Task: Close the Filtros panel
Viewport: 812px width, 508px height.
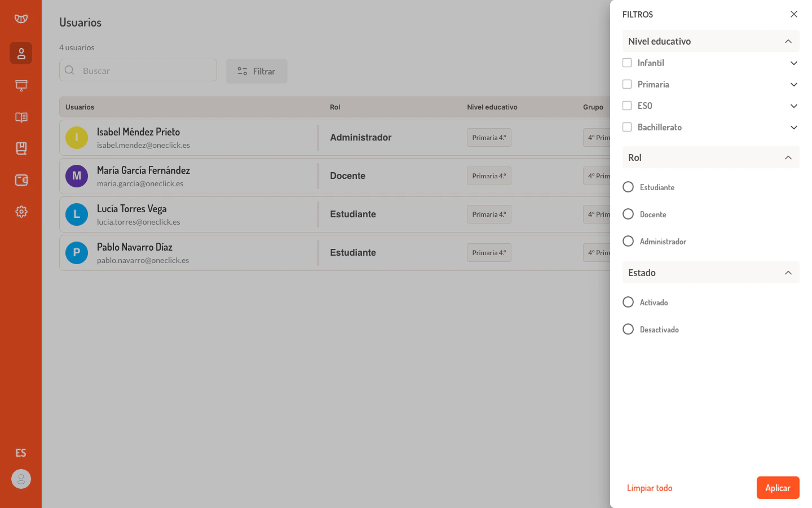Action: (794, 14)
